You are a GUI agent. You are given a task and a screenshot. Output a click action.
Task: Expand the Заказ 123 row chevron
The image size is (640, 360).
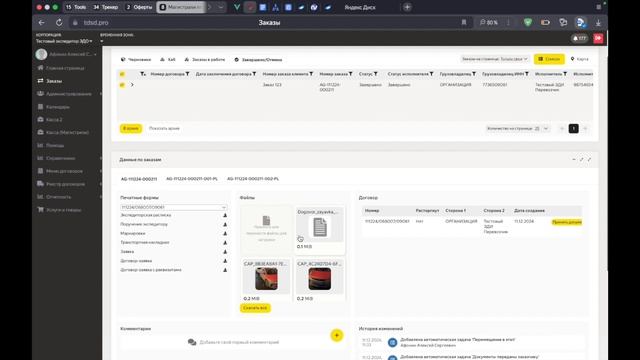click(x=132, y=85)
